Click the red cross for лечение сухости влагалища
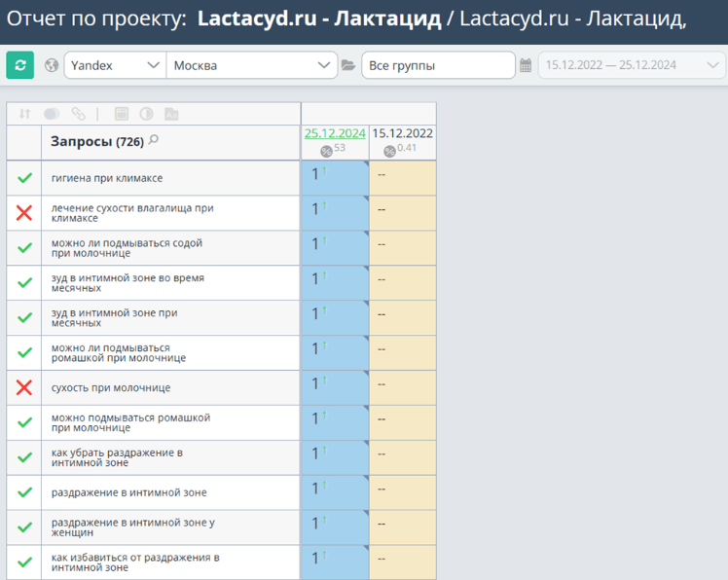This screenshot has height=580, width=728. pyautogui.click(x=24, y=213)
